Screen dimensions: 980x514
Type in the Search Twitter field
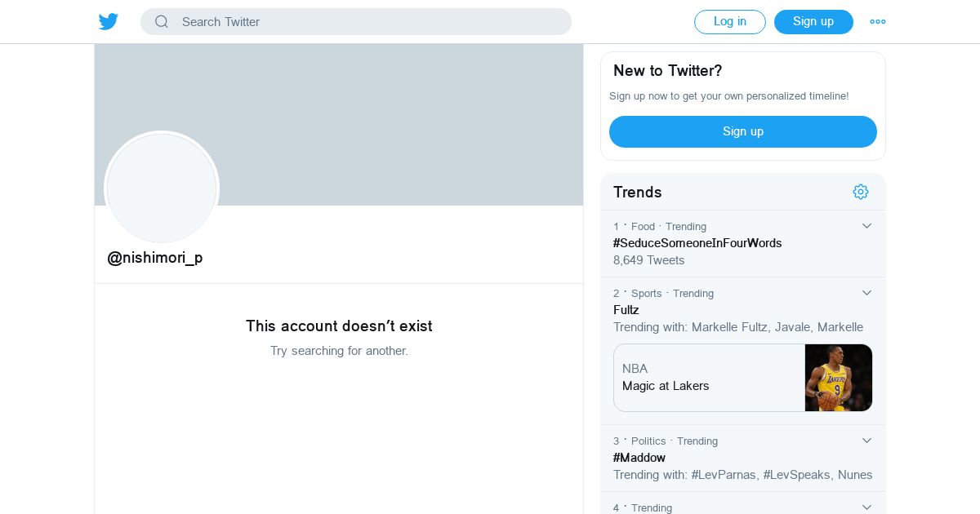coord(367,22)
